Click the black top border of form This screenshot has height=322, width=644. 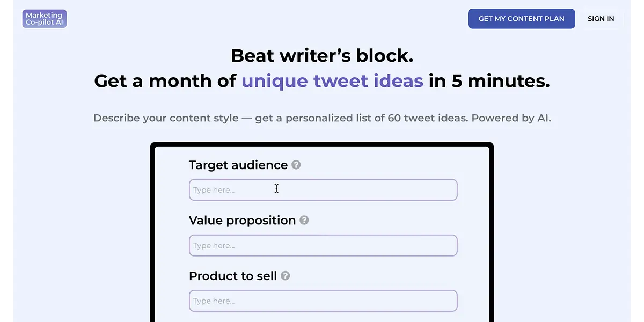(x=322, y=144)
